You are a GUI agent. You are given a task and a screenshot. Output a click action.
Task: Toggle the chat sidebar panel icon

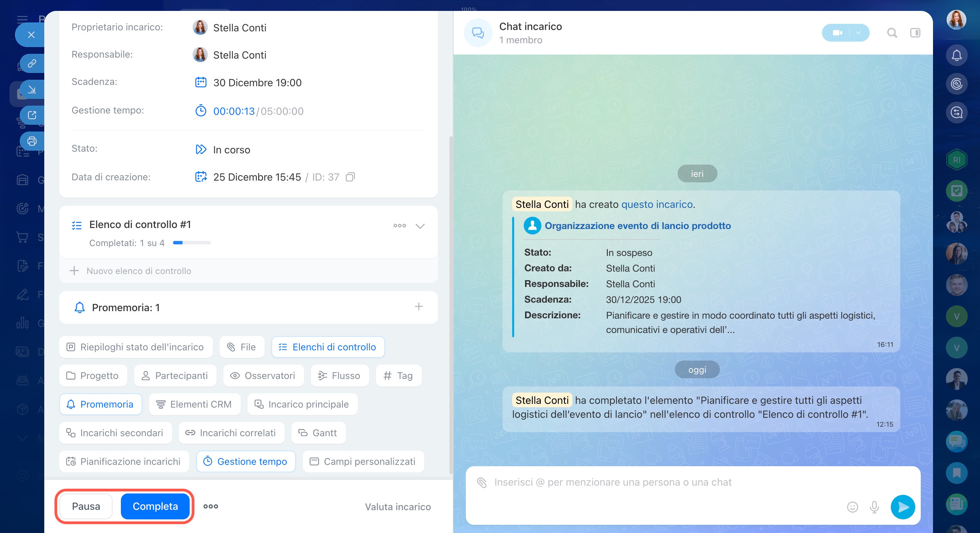tap(915, 33)
